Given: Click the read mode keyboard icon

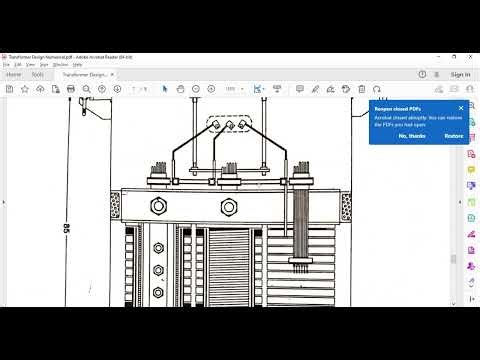Looking at the screenshot, I should coord(277,89).
